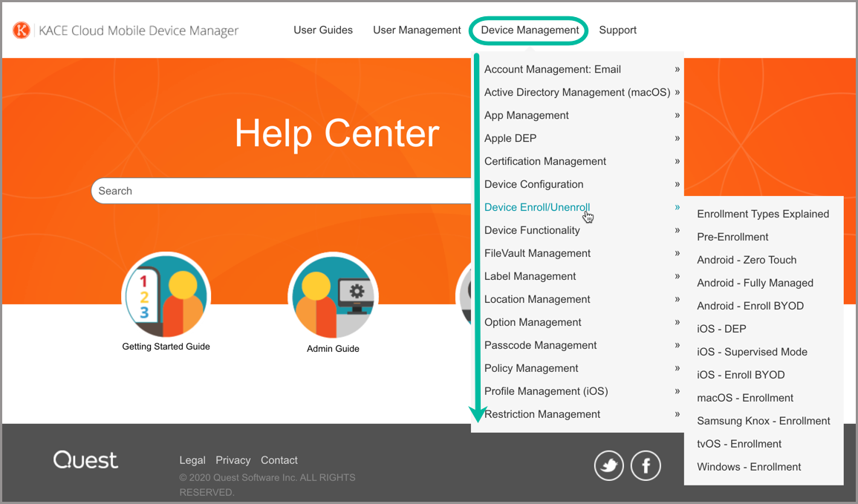
Task: Expand the Device Enroll/Unenroll submenu
Action: point(537,208)
